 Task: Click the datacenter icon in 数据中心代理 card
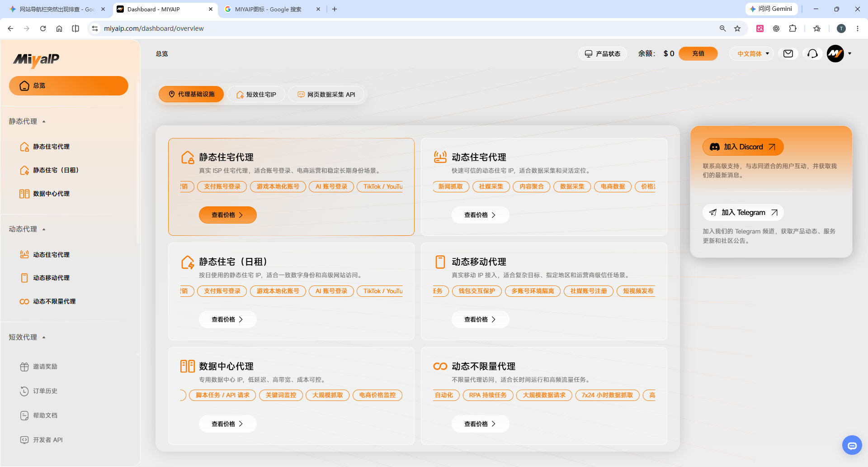point(188,366)
